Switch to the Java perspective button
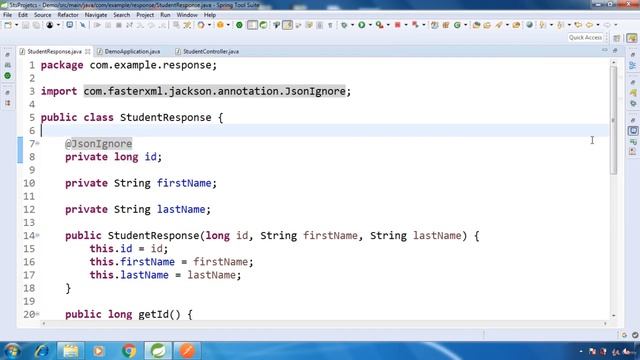Screen dimensions: 640x360 (632, 38)
